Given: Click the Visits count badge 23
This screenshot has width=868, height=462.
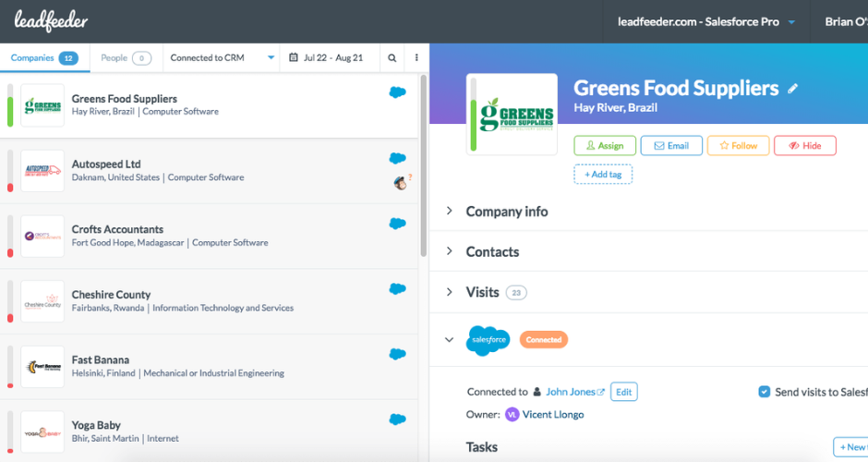Looking at the screenshot, I should (x=516, y=293).
